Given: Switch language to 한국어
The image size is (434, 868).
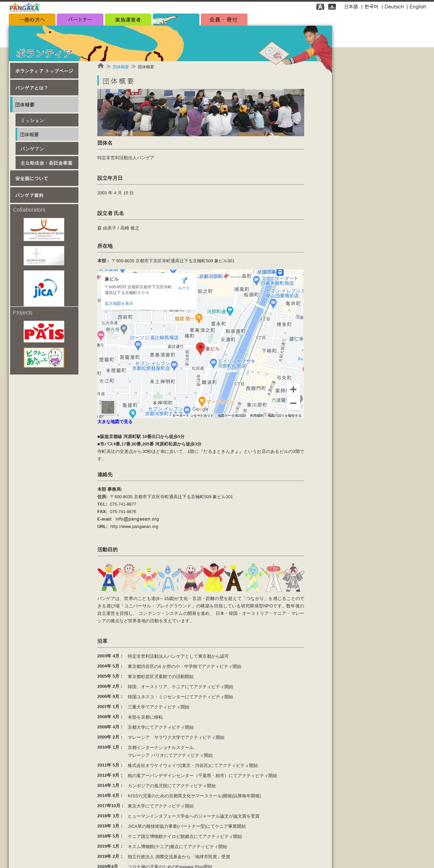Looking at the screenshot, I should pyautogui.click(x=371, y=7).
